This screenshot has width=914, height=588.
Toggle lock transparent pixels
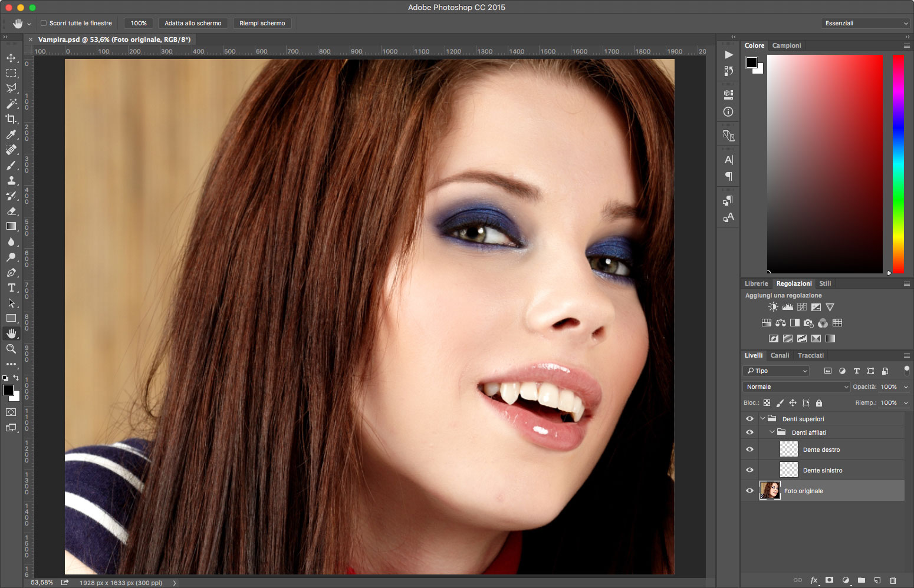767,403
